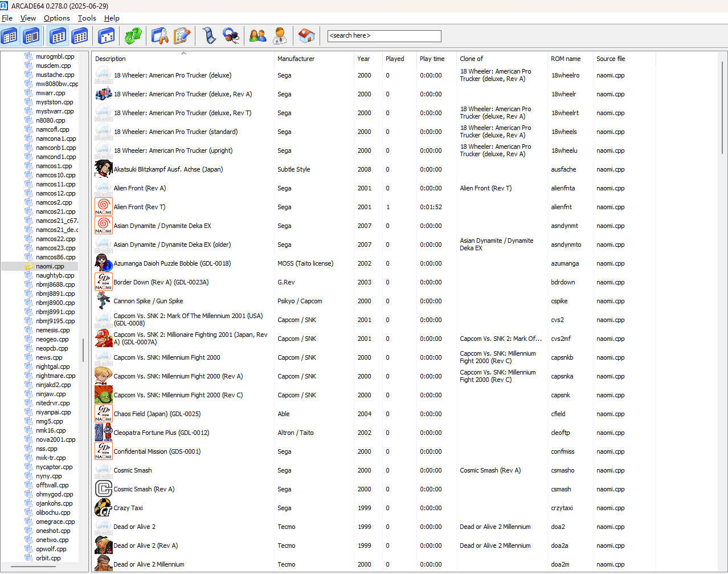
Task: Click the green refresh arrows toolbar icon
Action: point(133,36)
